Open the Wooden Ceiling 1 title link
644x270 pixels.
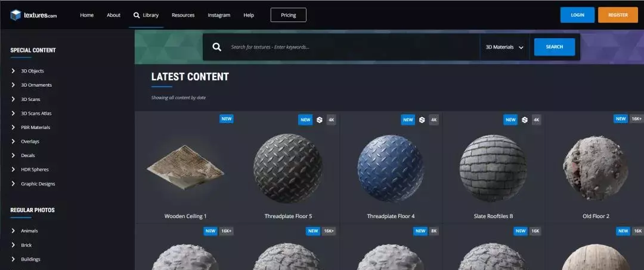click(x=185, y=216)
